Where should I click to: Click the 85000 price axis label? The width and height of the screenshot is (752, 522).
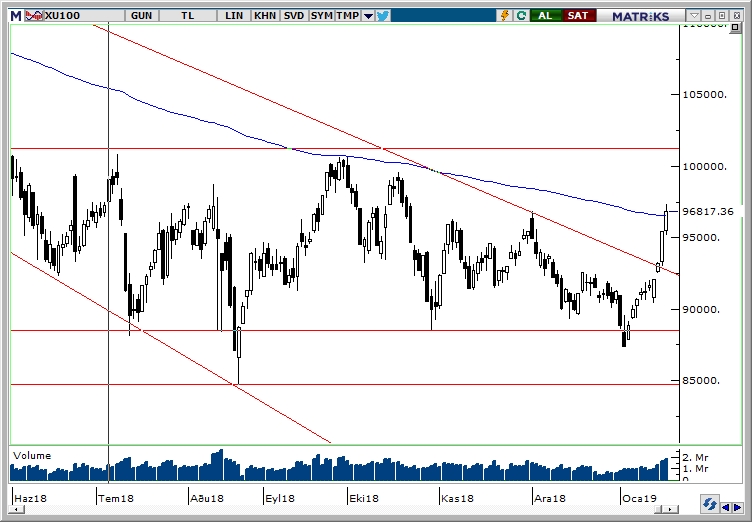(702, 380)
